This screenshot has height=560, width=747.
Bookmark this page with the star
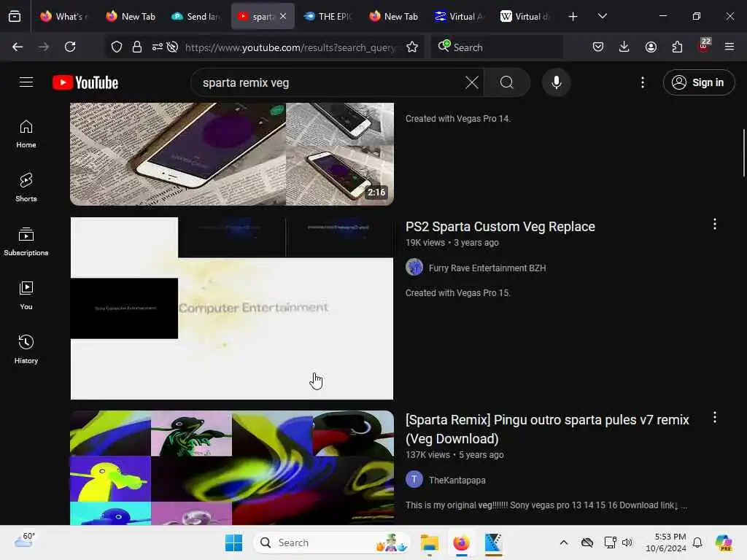click(412, 47)
